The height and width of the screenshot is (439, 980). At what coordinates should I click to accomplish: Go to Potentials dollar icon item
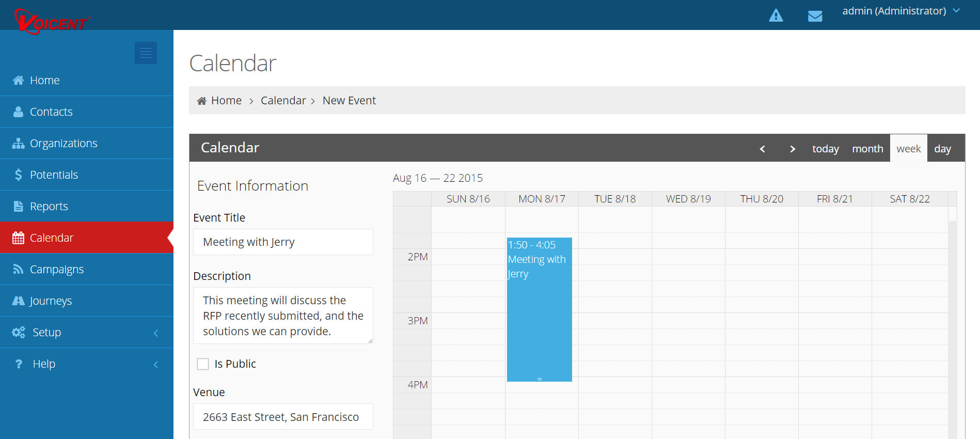click(x=53, y=175)
